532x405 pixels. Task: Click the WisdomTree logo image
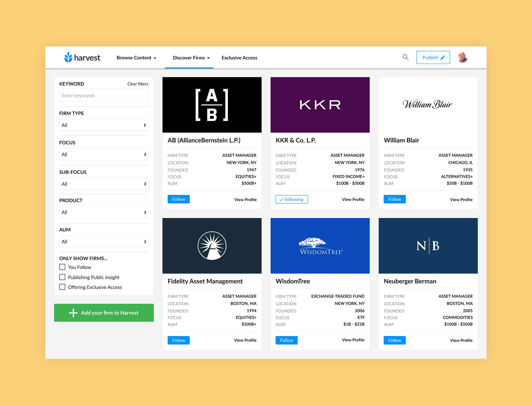coord(320,246)
